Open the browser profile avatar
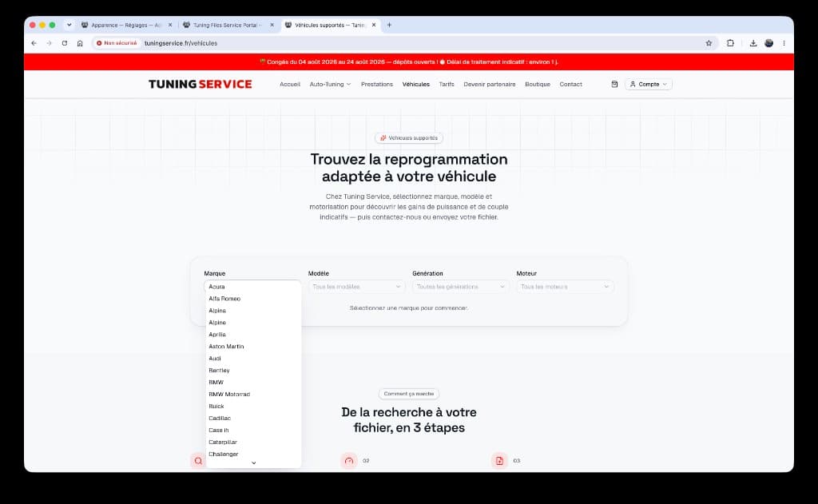 769,43
